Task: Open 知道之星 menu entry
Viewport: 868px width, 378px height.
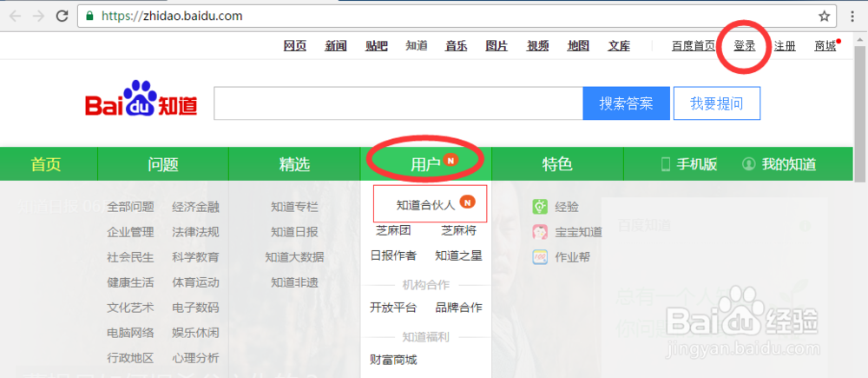Action: (x=458, y=255)
